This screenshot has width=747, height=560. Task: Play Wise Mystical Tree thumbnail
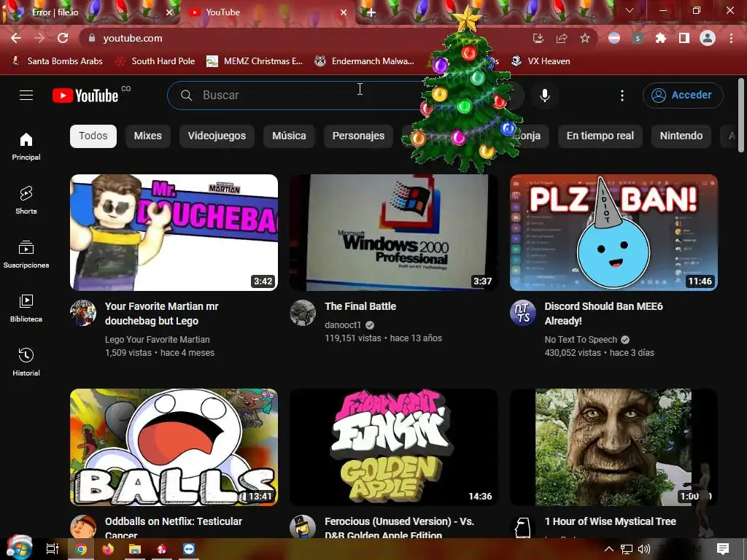(614, 447)
